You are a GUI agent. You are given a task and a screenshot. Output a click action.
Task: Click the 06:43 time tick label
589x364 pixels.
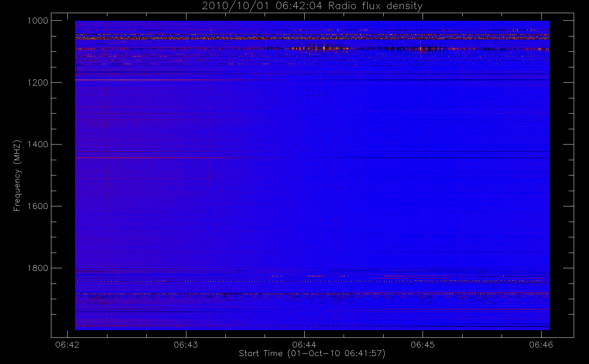186,345
